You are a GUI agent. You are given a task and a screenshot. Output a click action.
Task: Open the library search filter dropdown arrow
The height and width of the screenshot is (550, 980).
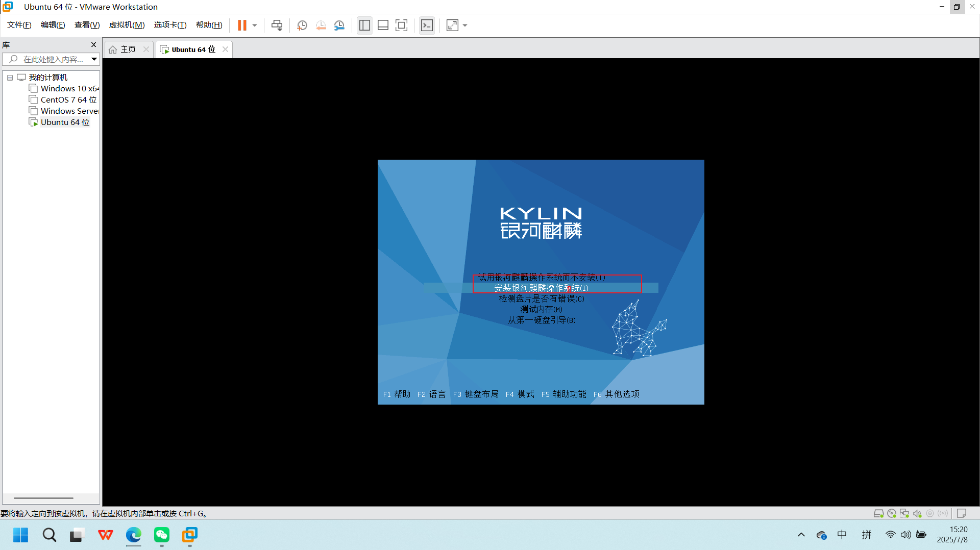point(94,59)
